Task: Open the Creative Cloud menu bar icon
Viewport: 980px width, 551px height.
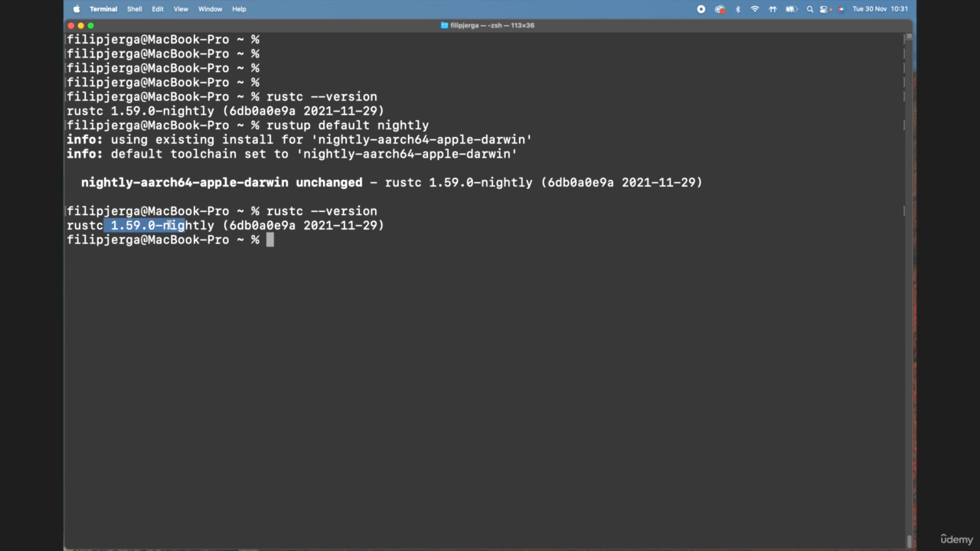Action: [720, 9]
